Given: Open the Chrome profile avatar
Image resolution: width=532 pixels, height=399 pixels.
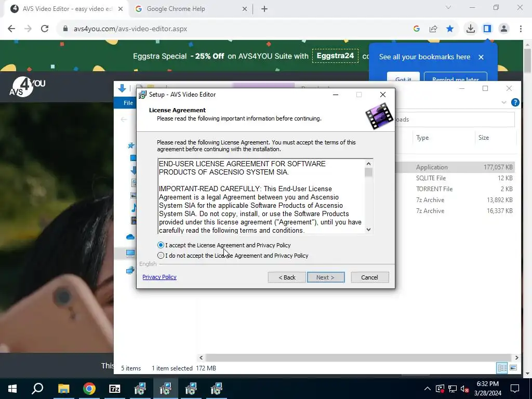Looking at the screenshot, I should tap(504, 29).
